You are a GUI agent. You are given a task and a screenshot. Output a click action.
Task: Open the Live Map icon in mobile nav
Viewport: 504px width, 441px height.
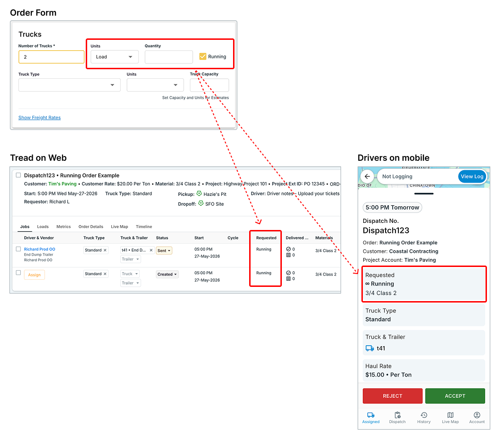coord(450,415)
